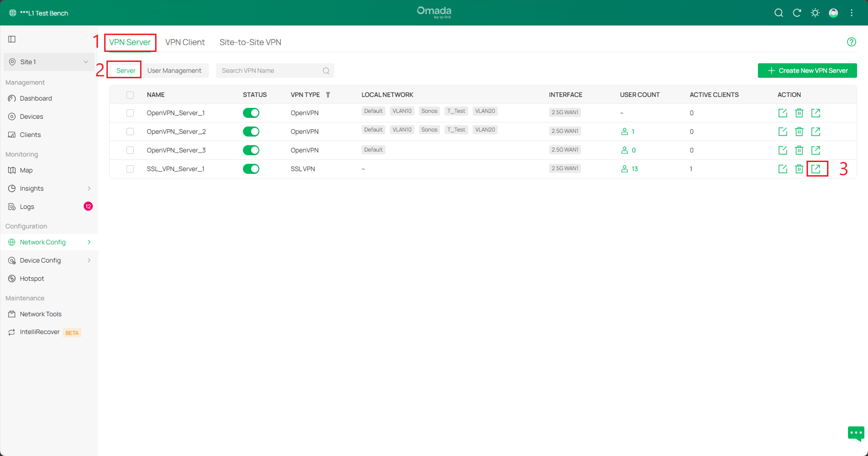Open Clients in the sidebar
Screen dimensions: 868x456
30,135
